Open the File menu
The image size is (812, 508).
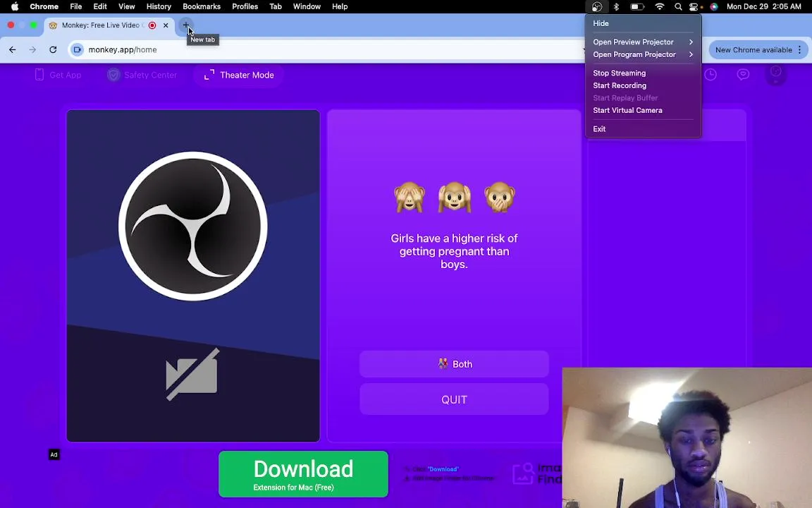[x=76, y=7]
